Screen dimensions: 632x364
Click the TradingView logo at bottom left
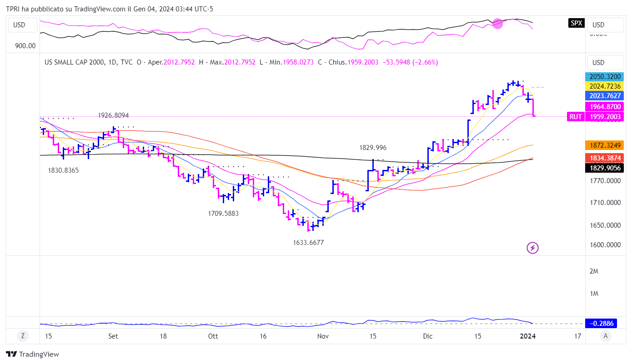click(x=32, y=354)
